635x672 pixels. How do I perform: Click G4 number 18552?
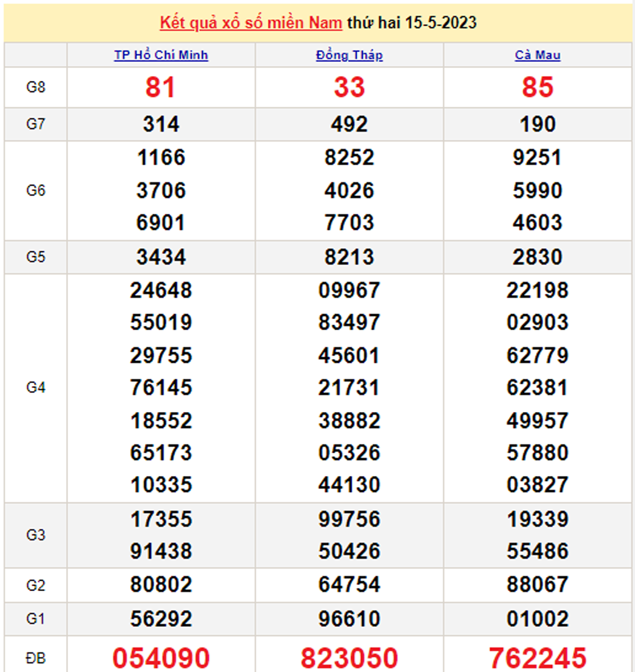(161, 421)
